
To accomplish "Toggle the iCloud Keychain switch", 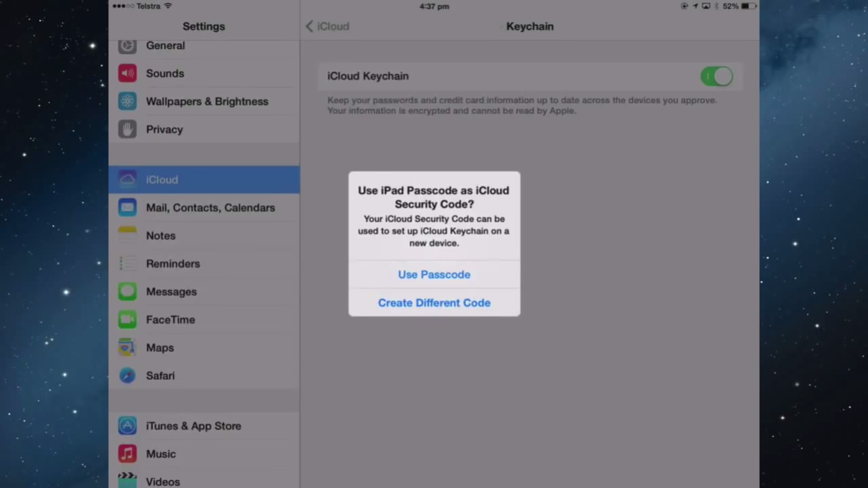I will (x=716, y=76).
